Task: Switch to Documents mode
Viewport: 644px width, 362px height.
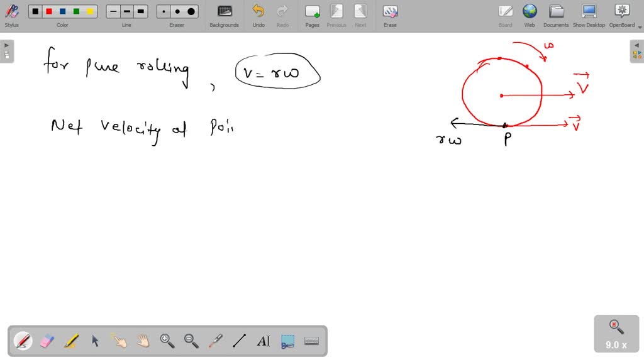Action: [556, 15]
